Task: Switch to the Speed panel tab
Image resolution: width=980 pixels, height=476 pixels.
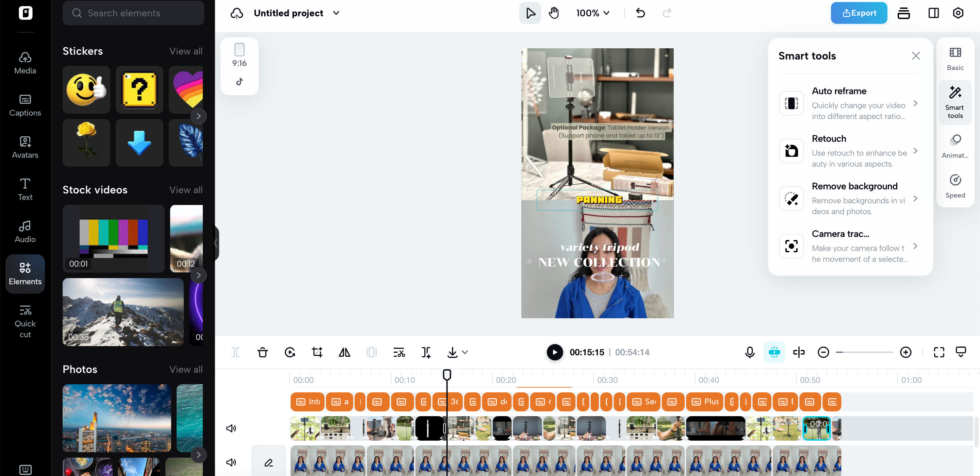Action: tap(955, 186)
